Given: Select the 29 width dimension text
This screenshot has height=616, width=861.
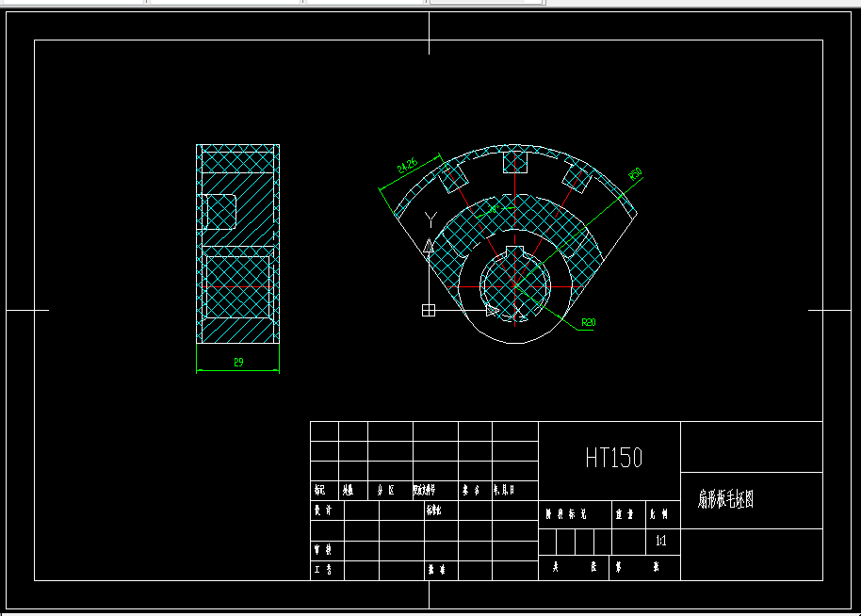Looking at the screenshot, I should [238, 363].
